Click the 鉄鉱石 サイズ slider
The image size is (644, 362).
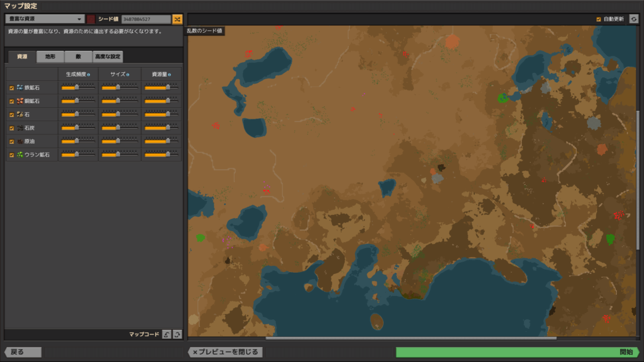tap(119, 87)
